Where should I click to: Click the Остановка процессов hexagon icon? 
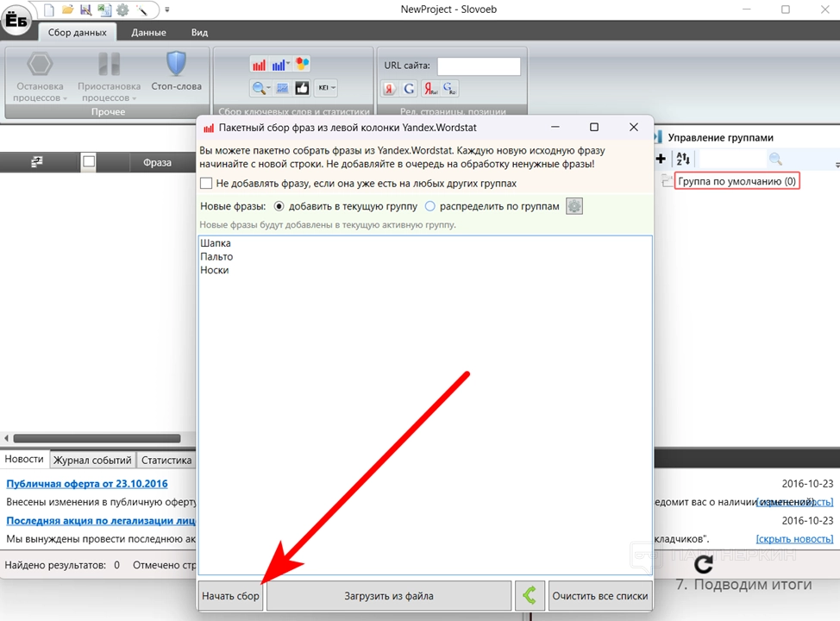[41, 65]
